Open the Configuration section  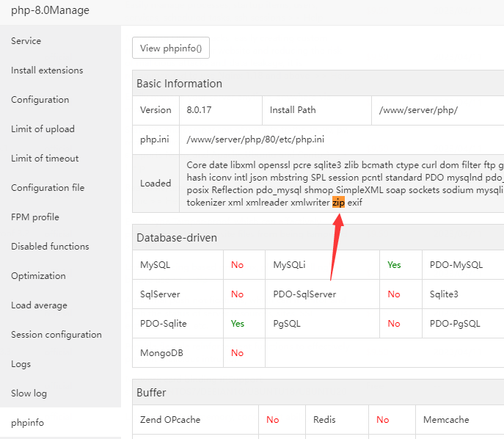coord(40,100)
